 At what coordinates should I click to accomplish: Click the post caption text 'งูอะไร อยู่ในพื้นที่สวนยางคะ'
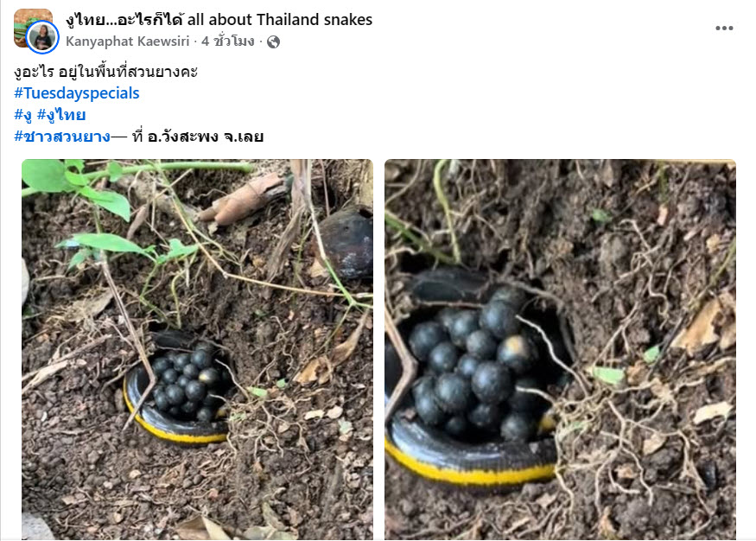point(105,72)
